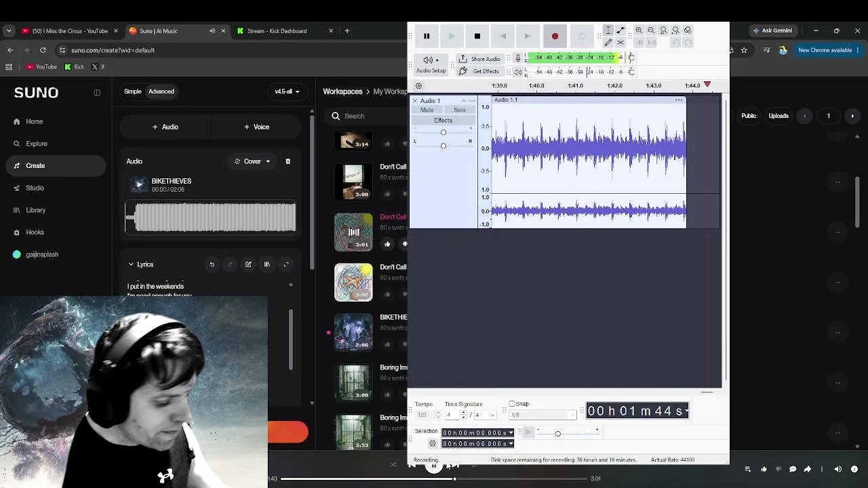Zoom in on the Audacity timeline
This screenshot has height=488, width=868.
pyautogui.click(x=639, y=30)
